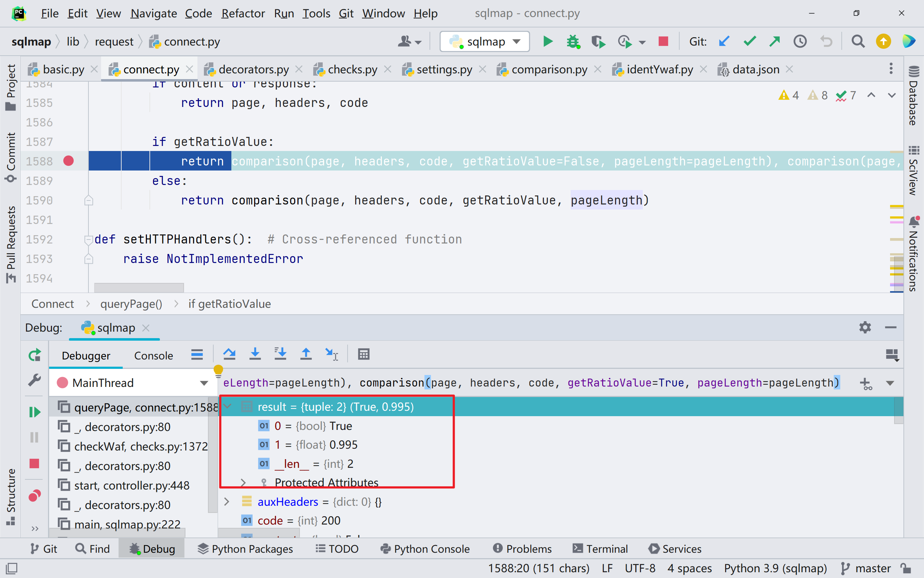
Task: Stop the running process in top toolbar
Action: point(663,41)
